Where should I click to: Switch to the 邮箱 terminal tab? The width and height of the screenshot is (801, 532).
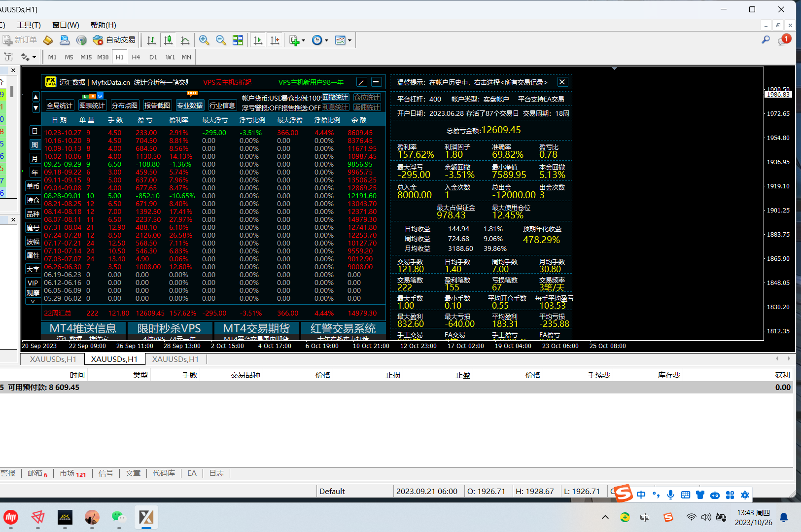(x=37, y=473)
